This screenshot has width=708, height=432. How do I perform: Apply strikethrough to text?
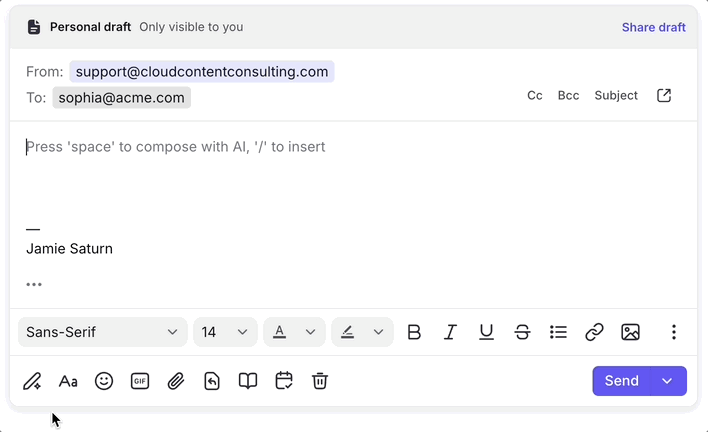[522, 332]
